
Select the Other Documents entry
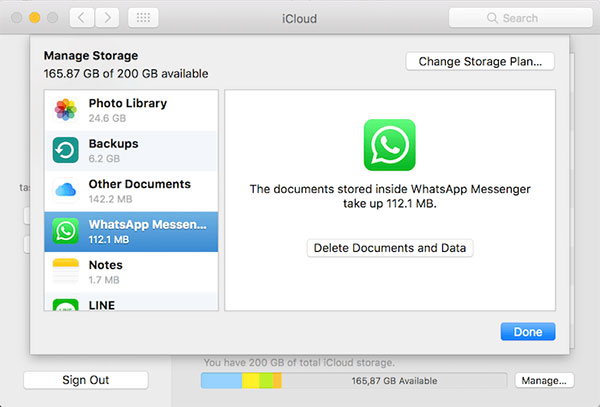[x=131, y=191]
